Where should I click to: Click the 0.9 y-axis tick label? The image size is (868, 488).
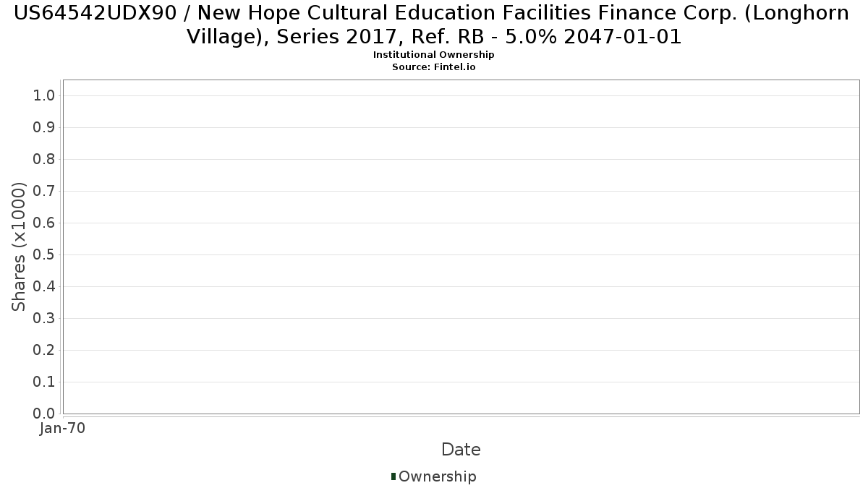[44, 127]
